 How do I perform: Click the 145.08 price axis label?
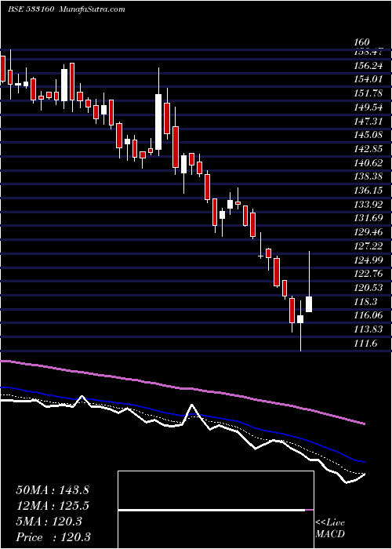(368, 135)
